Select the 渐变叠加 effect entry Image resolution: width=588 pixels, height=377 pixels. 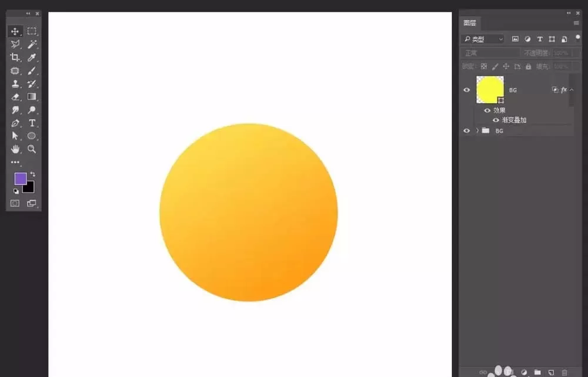[514, 120]
